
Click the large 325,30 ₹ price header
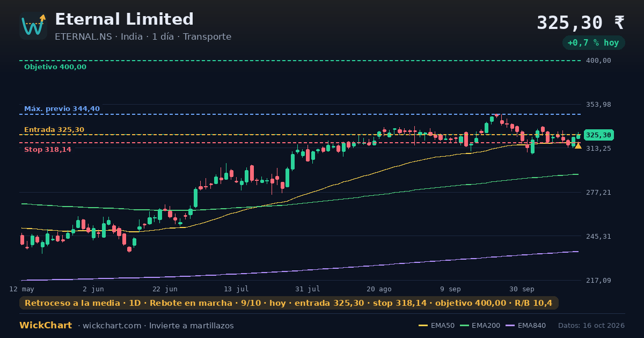click(x=581, y=23)
